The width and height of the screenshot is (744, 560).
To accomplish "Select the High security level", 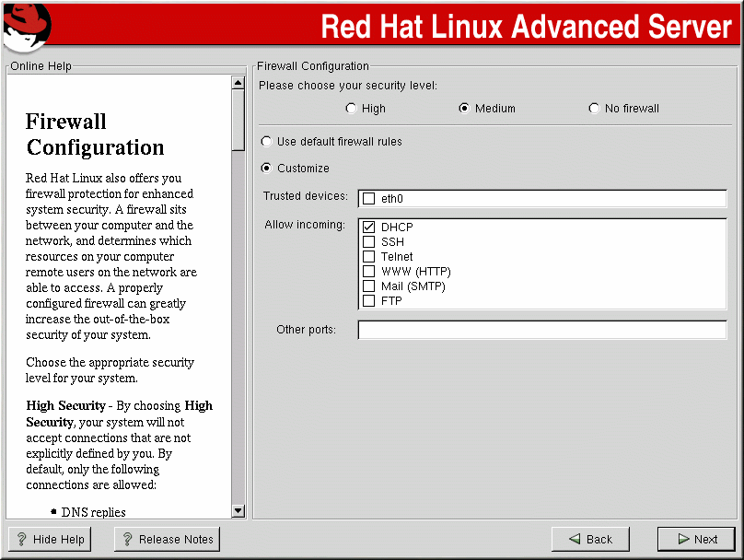I will click(351, 109).
